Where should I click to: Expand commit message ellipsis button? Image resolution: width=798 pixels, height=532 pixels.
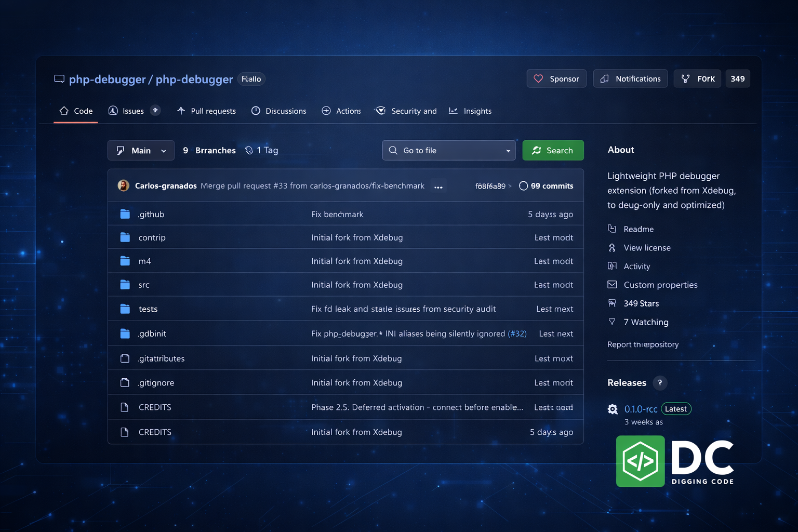(x=438, y=187)
